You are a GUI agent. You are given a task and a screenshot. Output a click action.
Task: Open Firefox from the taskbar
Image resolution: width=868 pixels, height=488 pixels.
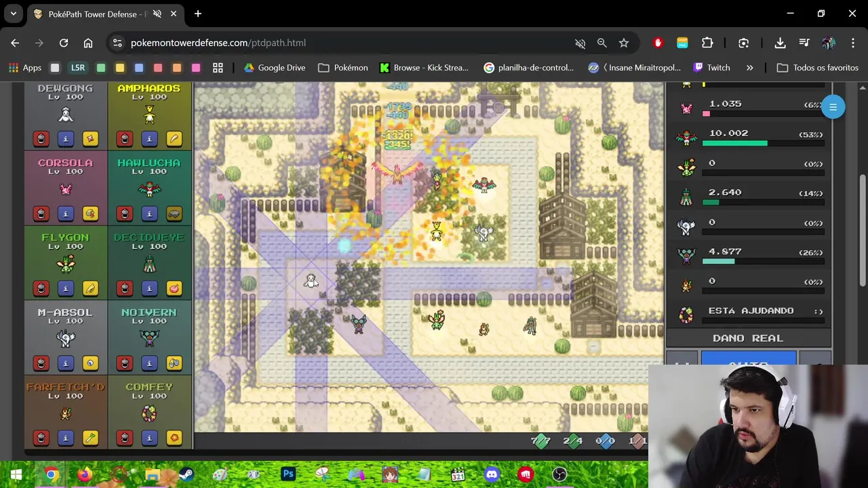coord(84,474)
